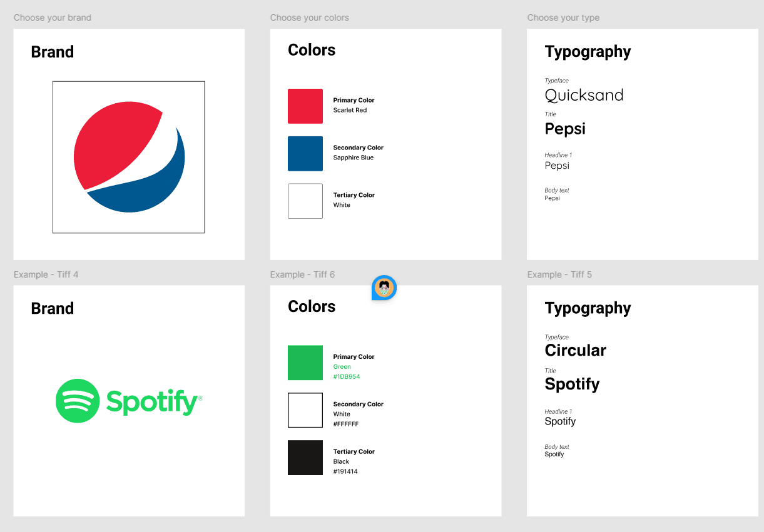
Task: Select the bold 'Pepsi' title text
Action: 565,129
